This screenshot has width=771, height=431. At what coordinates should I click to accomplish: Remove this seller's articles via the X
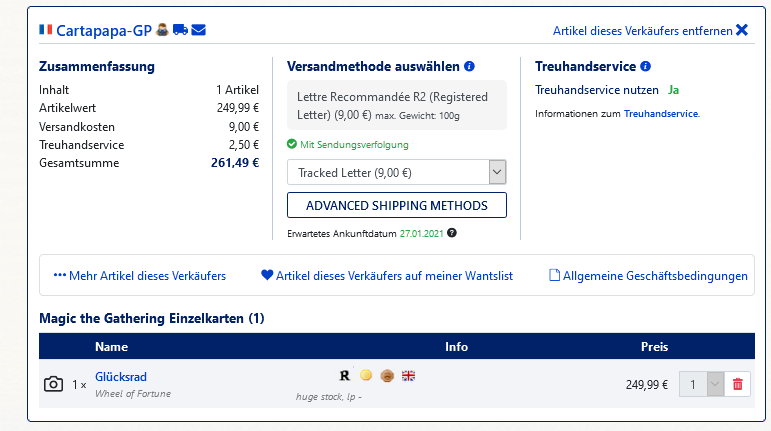pyautogui.click(x=741, y=30)
